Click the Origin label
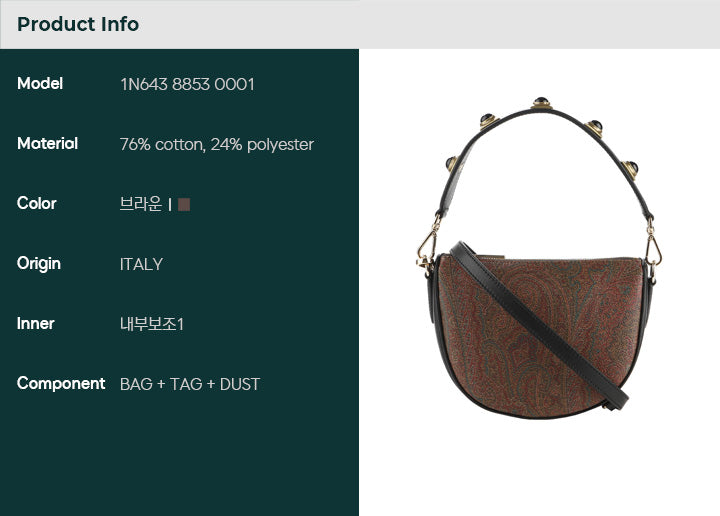This screenshot has height=516, width=720. [x=39, y=264]
